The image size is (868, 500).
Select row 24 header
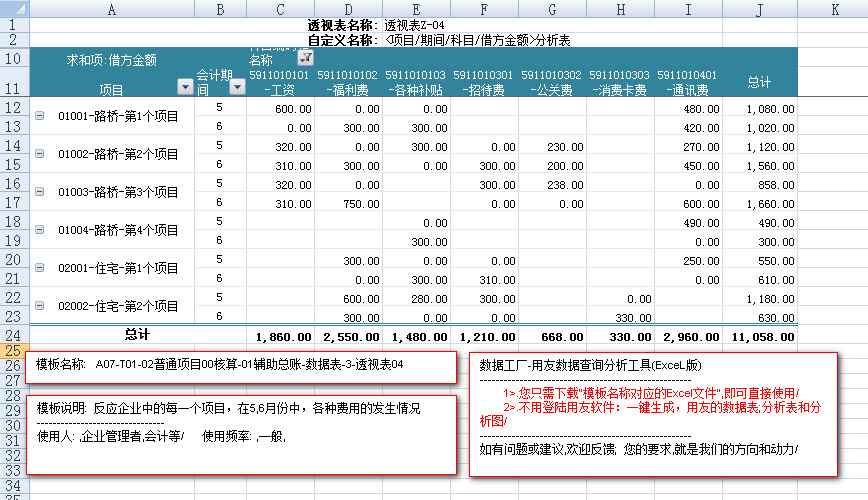pyautogui.click(x=14, y=335)
